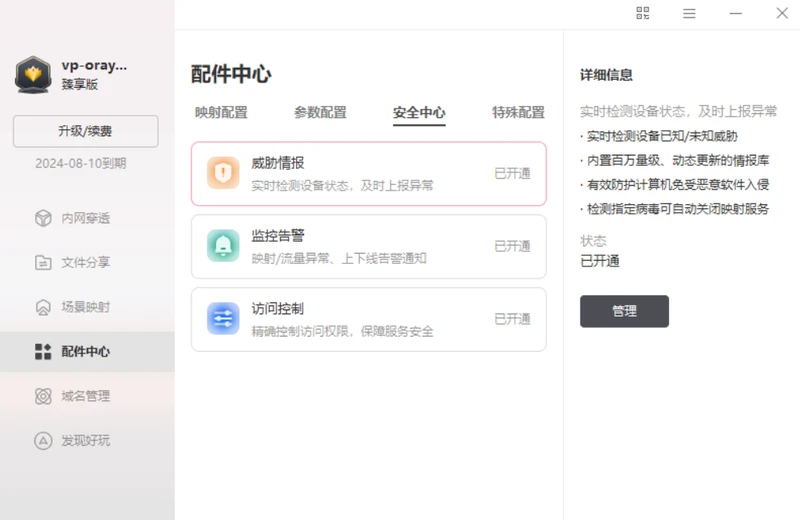Select the 访问控制 card title
Image resolution: width=800 pixels, height=520 pixels.
point(278,308)
